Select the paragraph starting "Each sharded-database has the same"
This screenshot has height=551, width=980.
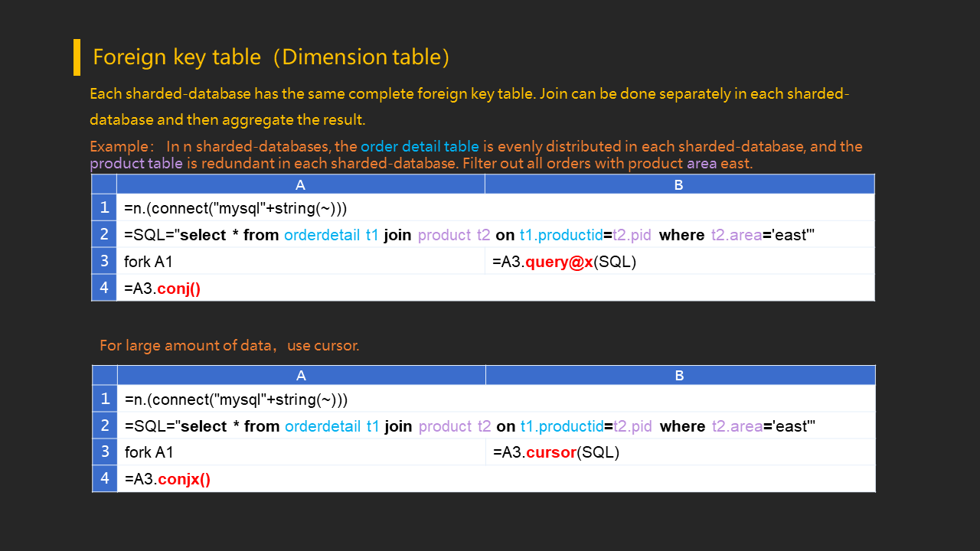pyautogui.click(x=469, y=106)
